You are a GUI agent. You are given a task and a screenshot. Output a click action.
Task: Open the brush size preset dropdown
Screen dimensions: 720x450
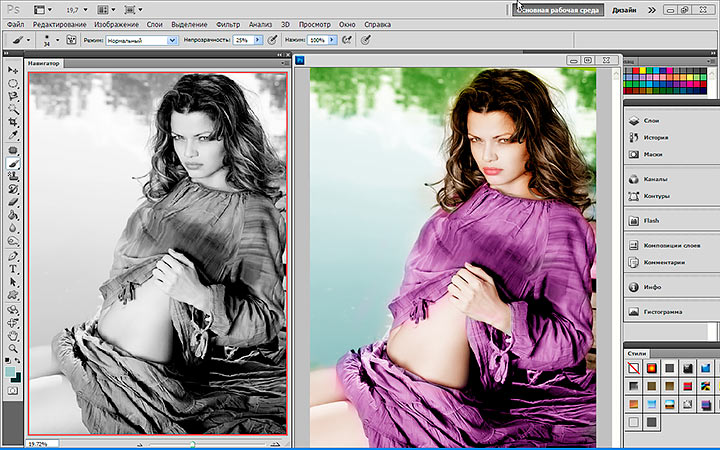(57, 40)
